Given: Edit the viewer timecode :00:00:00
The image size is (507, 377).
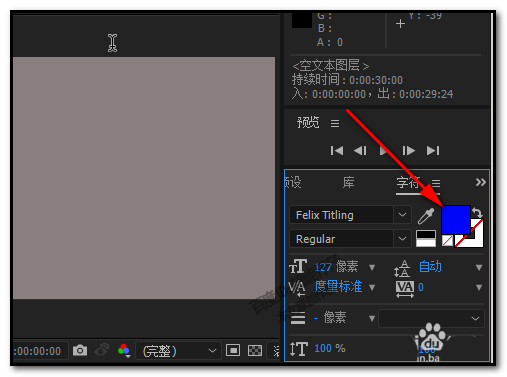Looking at the screenshot, I should pos(37,351).
